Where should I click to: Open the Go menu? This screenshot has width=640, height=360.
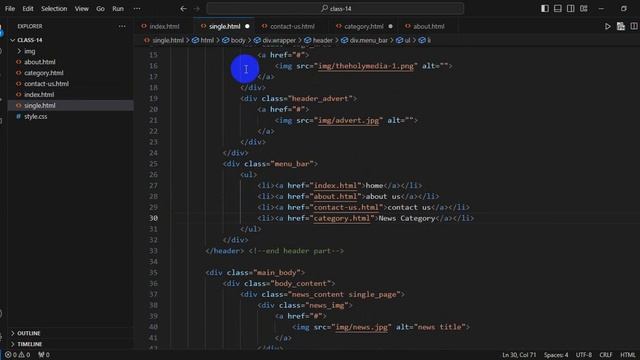point(100,8)
